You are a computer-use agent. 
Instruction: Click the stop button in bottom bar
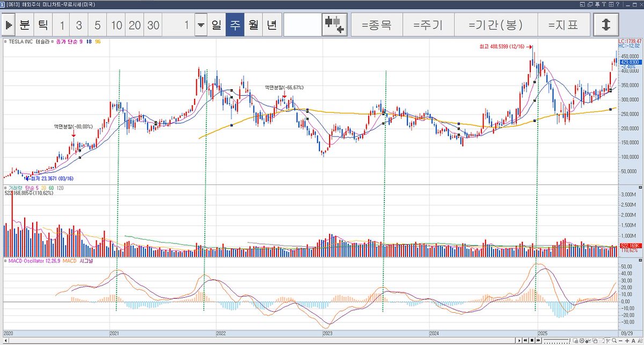coord(532,341)
